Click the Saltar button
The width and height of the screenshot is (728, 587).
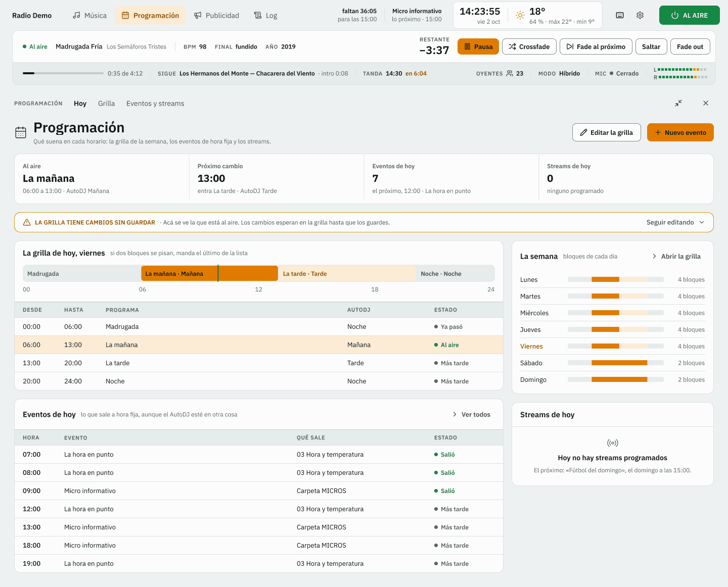click(651, 46)
